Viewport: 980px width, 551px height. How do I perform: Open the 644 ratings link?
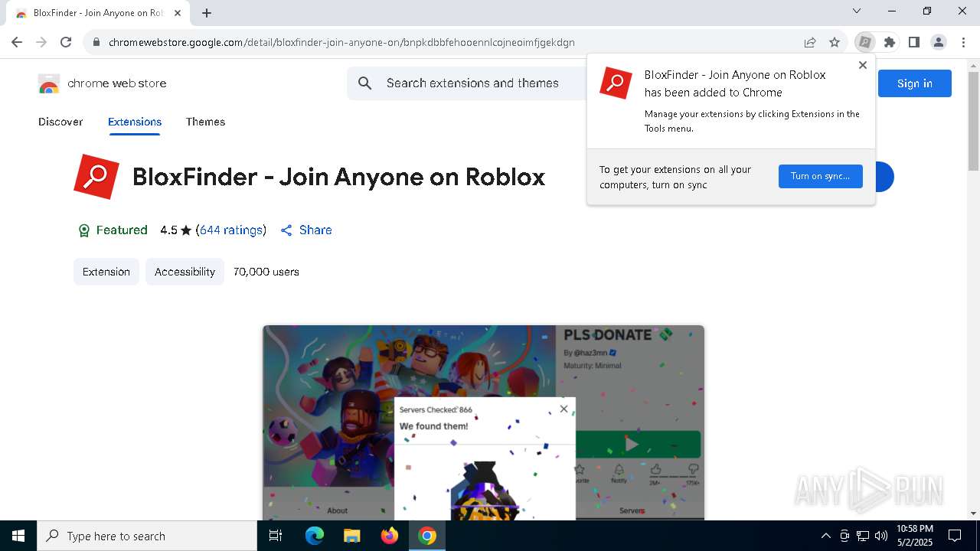point(231,230)
